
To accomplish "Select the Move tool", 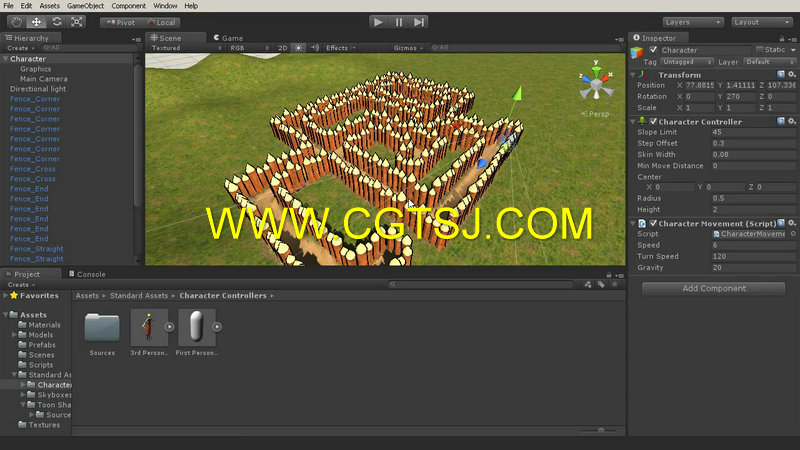I will pos(36,22).
